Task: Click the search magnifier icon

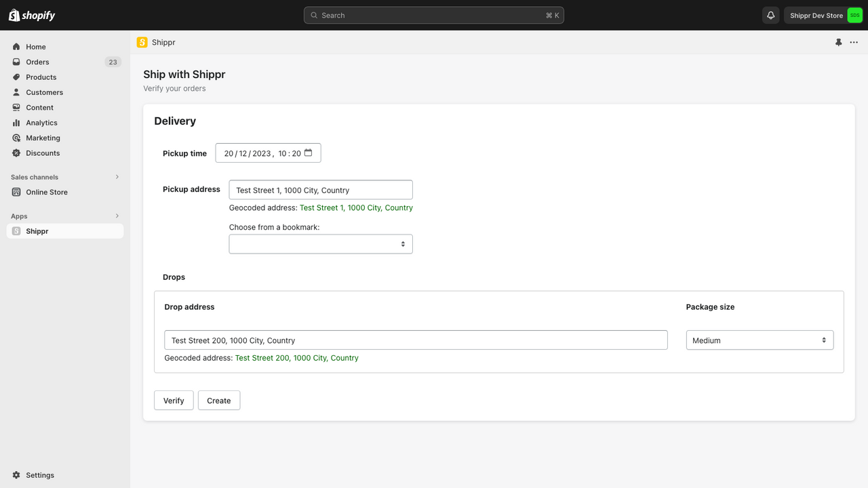Action: click(x=314, y=15)
